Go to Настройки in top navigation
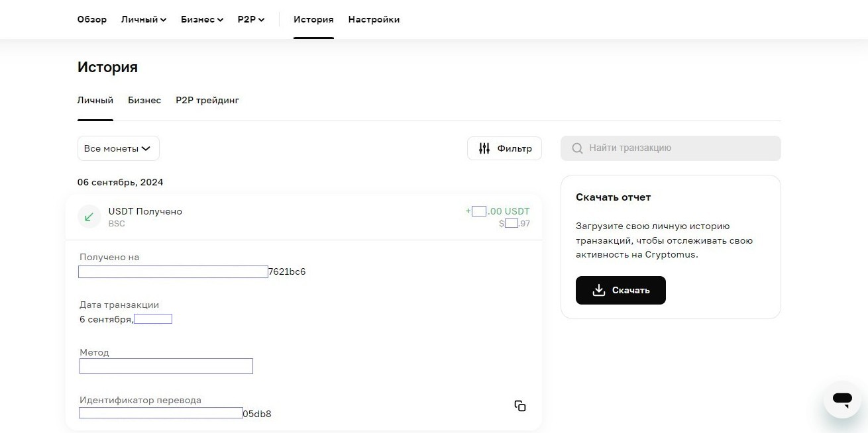The height and width of the screenshot is (433, 868). pos(374,19)
